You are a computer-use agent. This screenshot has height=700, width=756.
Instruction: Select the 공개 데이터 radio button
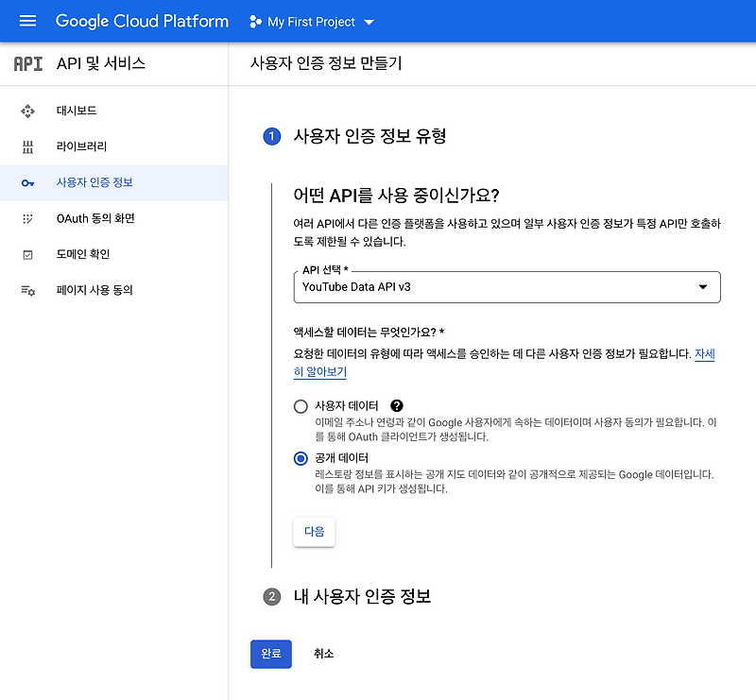pyautogui.click(x=301, y=458)
